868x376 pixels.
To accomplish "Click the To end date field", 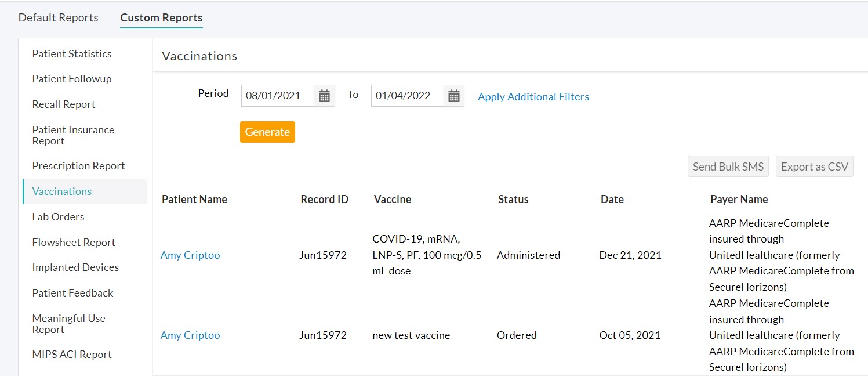I will point(408,96).
